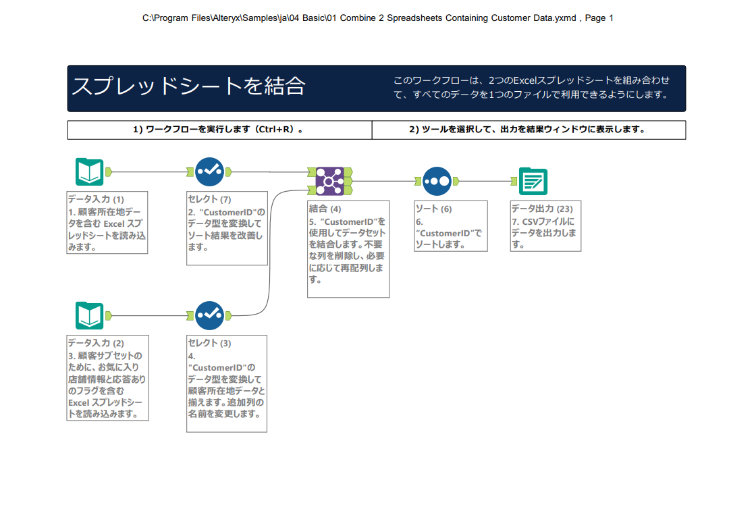
Task: Click input anchor of Data Output (23)
Action: 514,182
